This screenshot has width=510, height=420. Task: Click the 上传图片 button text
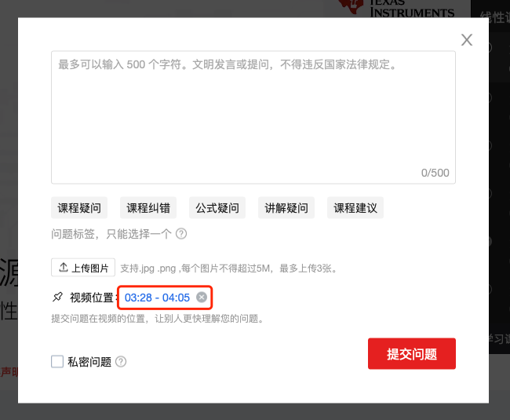(90, 268)
